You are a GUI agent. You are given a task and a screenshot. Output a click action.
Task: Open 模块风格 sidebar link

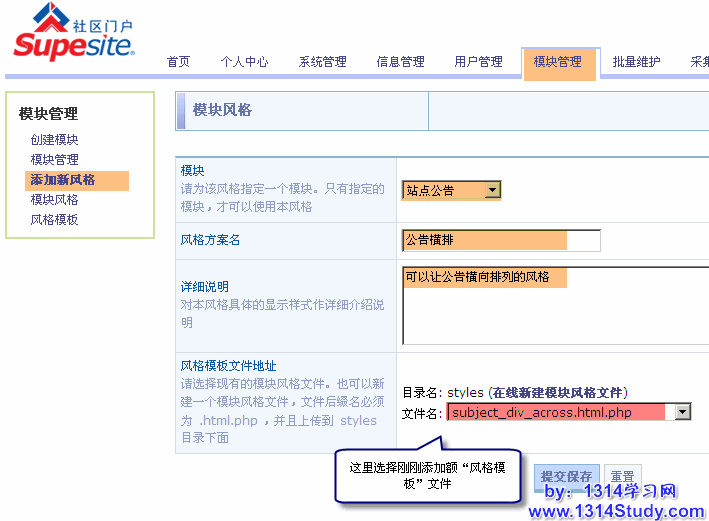[54, 200]
